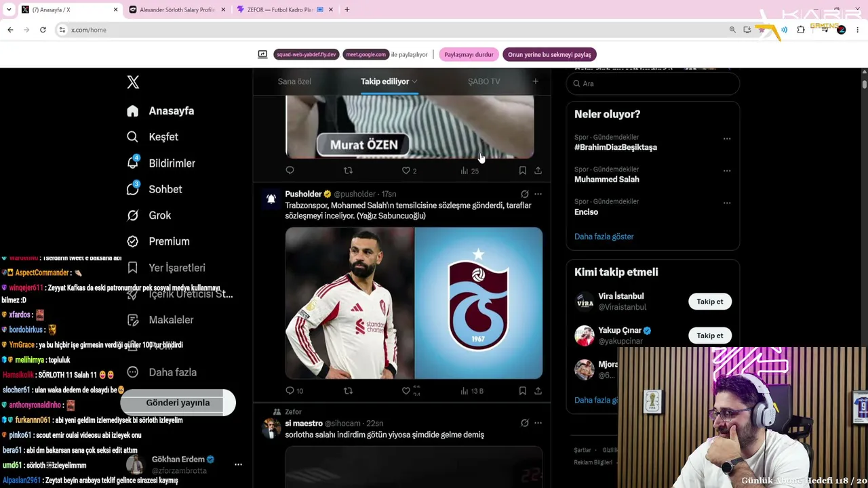Close the ZEFOR browser tab
868x488 pixels.
tap(331, 9)
